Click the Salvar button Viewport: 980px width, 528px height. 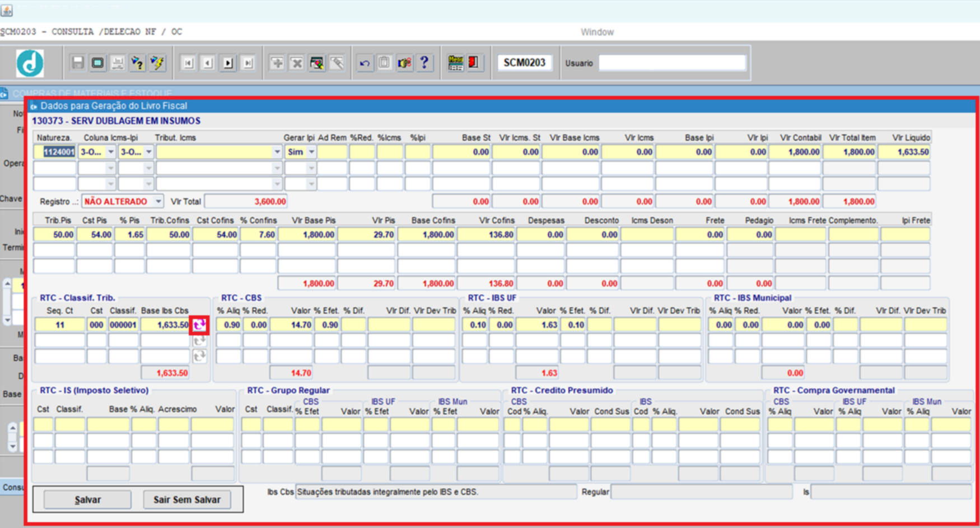tap(87, 499)
